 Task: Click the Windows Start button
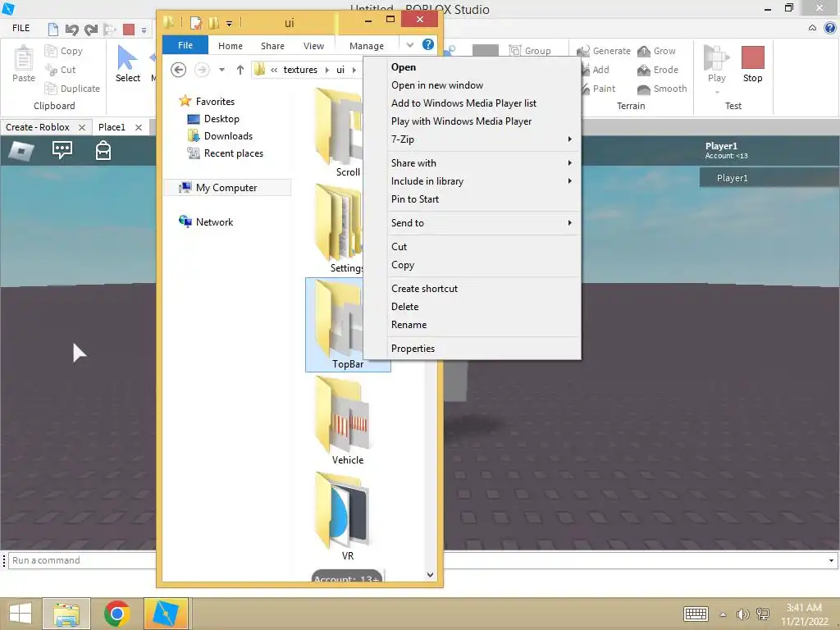(21, 614)
